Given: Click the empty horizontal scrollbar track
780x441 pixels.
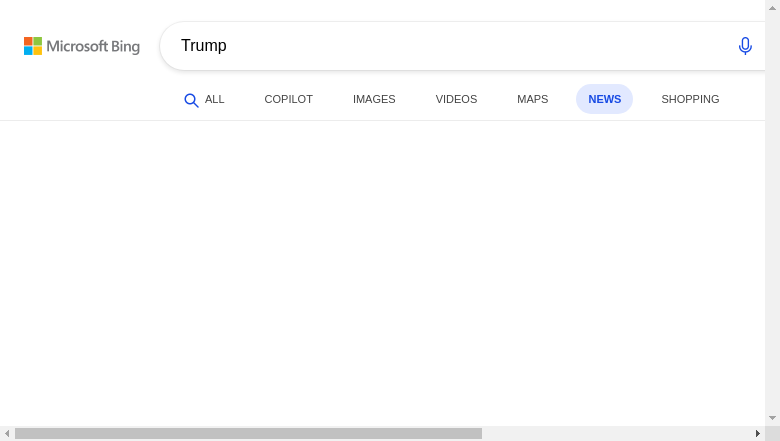Looking at the screenshot, I should tap(616, 434).
